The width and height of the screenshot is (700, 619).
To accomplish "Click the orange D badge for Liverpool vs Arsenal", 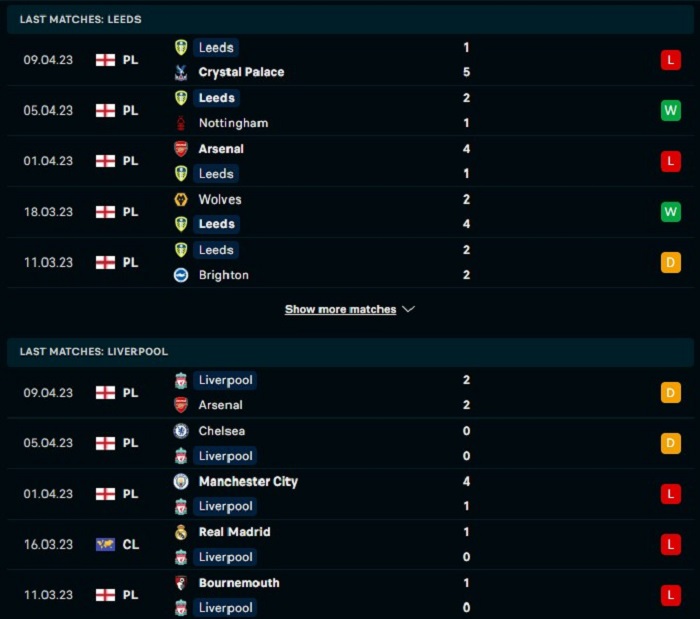I will (671, 393).
